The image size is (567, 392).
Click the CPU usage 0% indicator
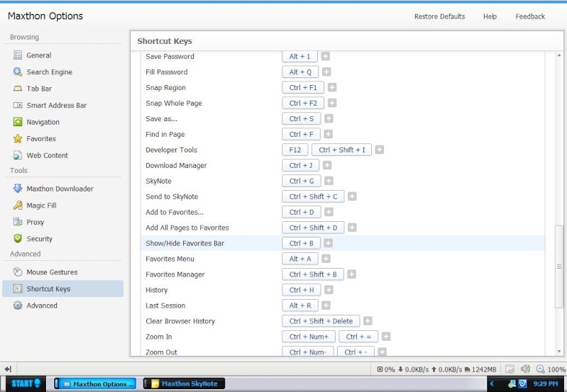[x=386, y=369]
